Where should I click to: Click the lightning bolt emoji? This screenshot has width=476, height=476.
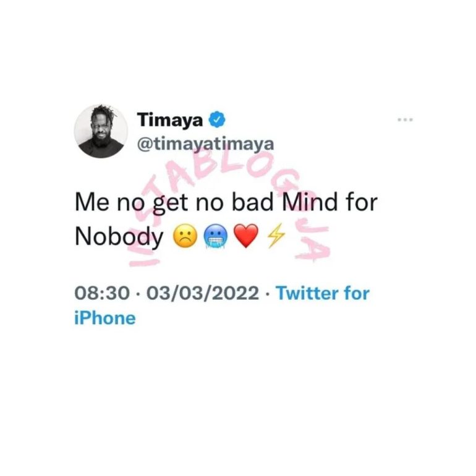[x=276, y=236]
